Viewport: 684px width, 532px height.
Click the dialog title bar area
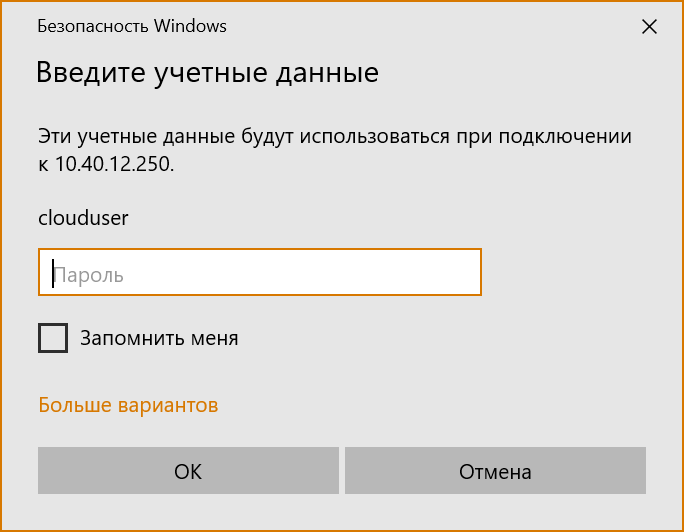[x=400, y=26]
